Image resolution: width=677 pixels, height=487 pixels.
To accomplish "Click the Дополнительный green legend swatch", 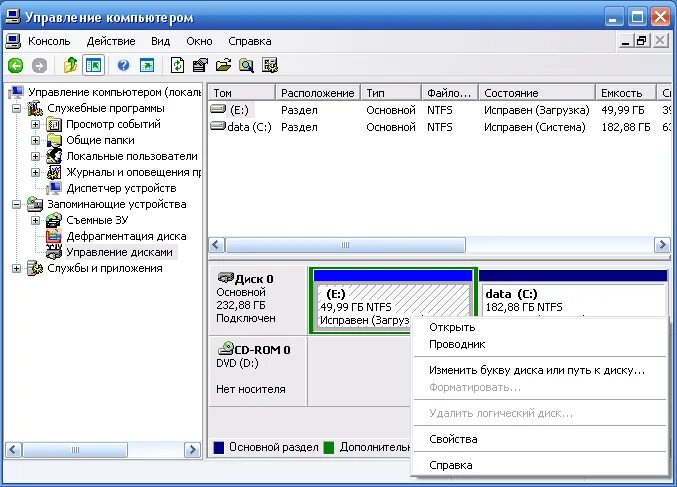I will click(329, 448).
